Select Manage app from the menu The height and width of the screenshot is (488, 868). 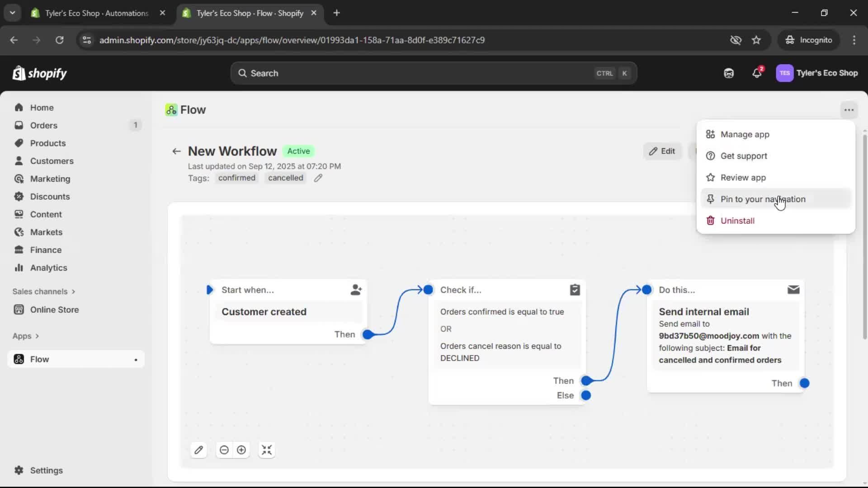pyautogui.click(x=776, y=135)
